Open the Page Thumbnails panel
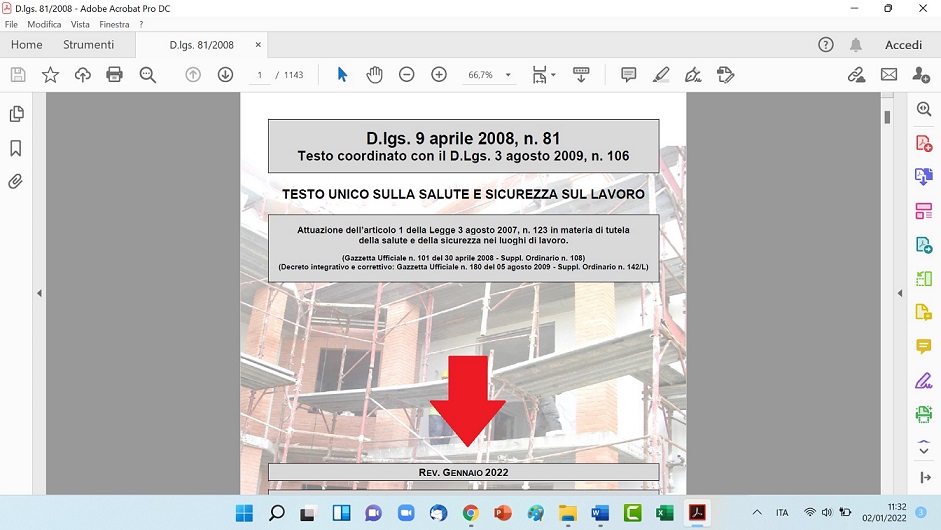Screen dimensions: 941x530 (x=16, y=114)
